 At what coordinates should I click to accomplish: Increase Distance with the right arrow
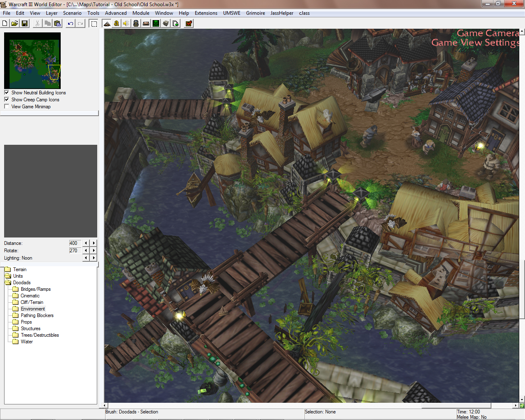point(94,243)
